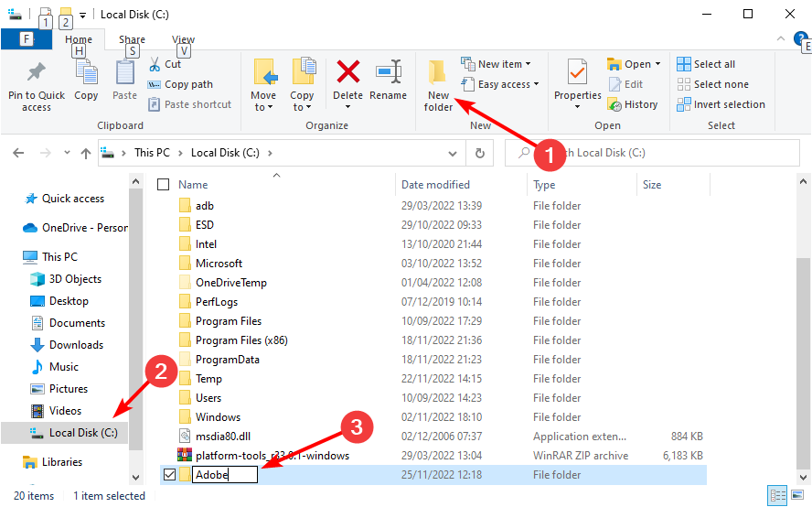Screen dimensions: 812x507
Task: Click Select all command
Action: (x=706, y=64)
